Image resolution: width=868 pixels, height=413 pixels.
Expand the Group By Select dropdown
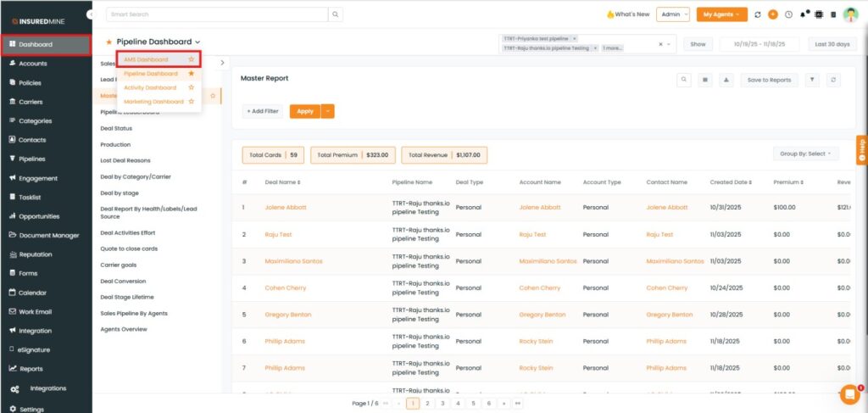805,153
